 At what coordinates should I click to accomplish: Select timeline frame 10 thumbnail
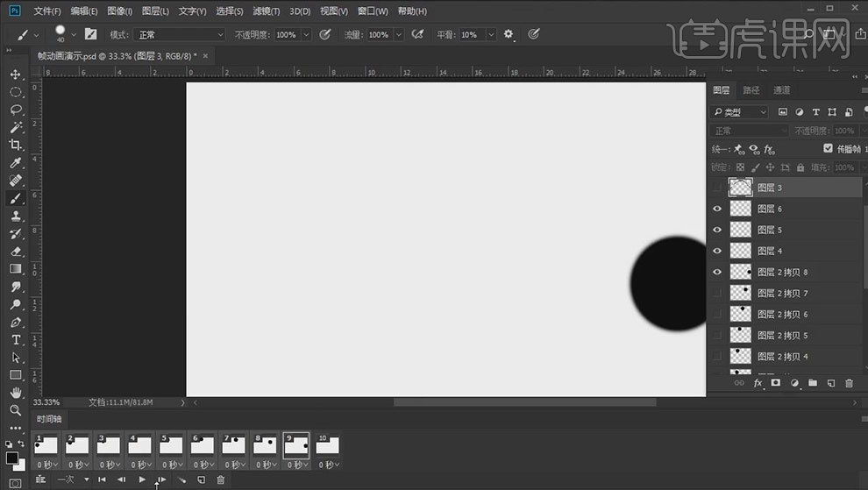[x=327, y=445]
